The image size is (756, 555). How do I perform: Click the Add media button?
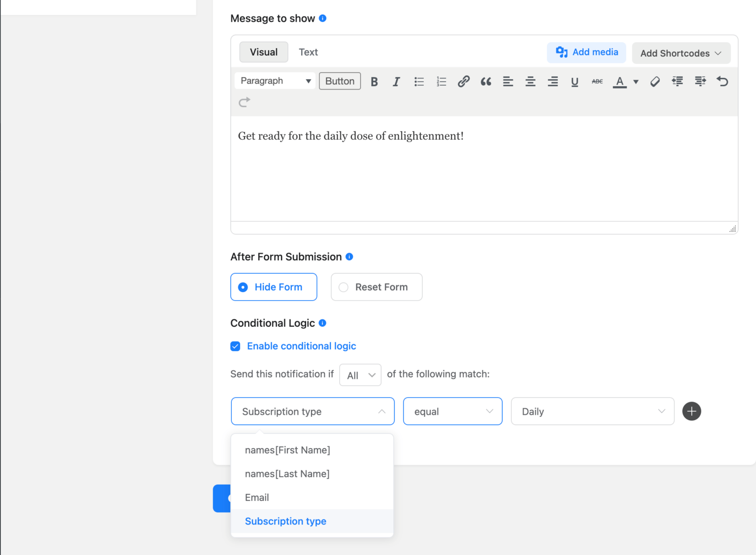pos(586,52)
